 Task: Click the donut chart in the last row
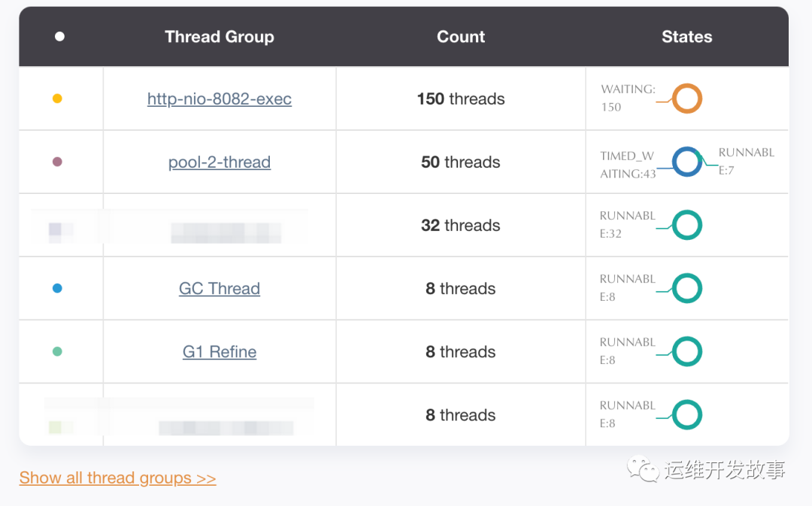(686, 414)
